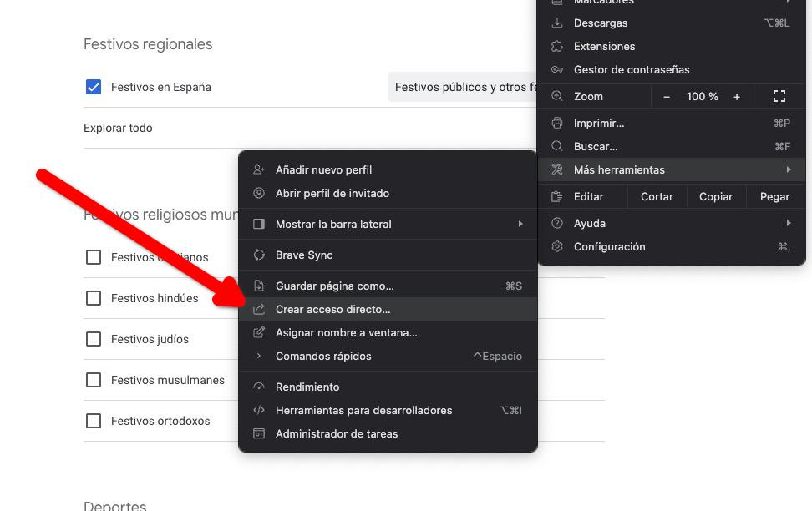Viewport: 812px width, 511px height.
Task: Click the Explorar todo link
Action: click(118, 128)
